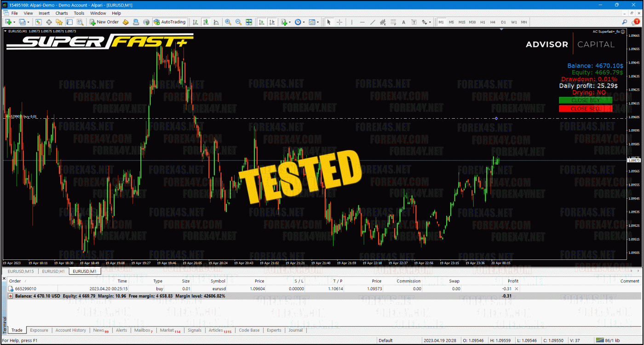Switch to the EURUSD,H1 chart tab
The width and height of the screenshot is (644, 345).
point(52,271)
